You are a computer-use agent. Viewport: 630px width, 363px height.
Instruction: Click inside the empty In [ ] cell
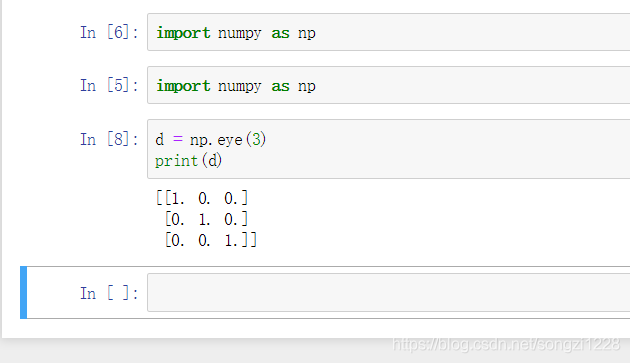389,293
